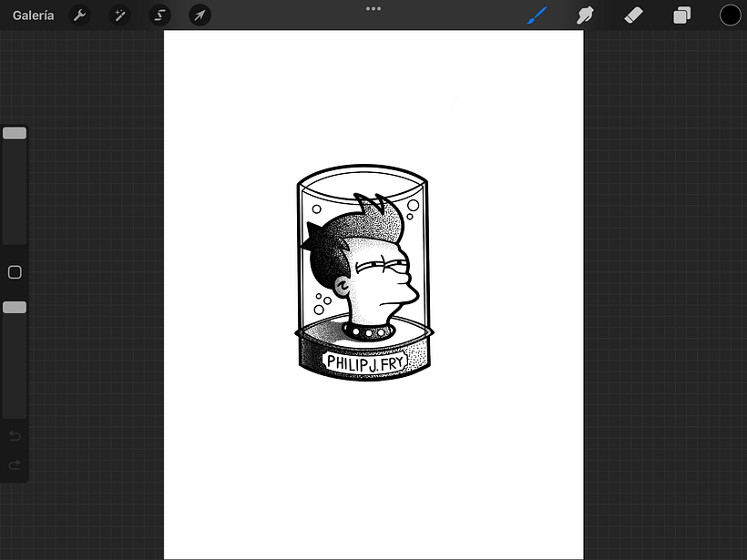Select the Smudge tool
747x560 pixels.
tap(585, 15)
